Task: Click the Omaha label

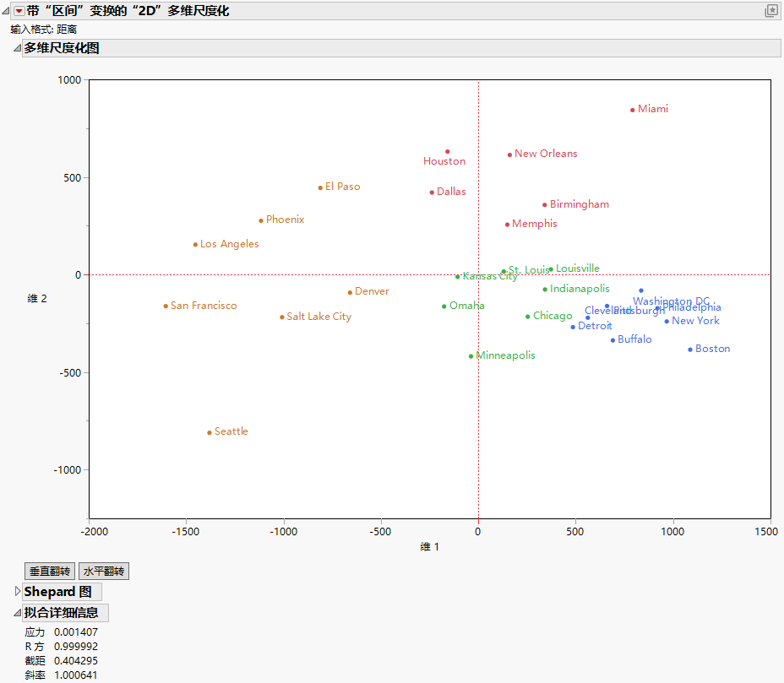Action: tap(466, 306)
